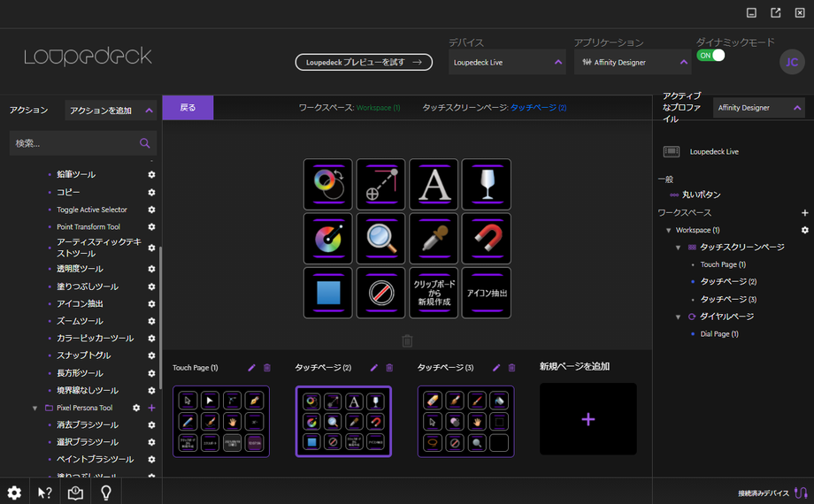814x504 pixels.
Task: Click the trash icon below the button grid
Action: pyautogui.click(x=407, y=340)
